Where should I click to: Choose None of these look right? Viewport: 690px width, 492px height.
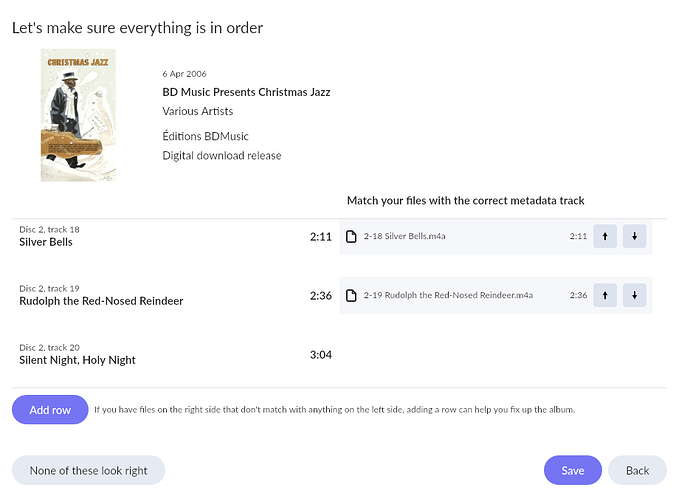coord(88,470)
